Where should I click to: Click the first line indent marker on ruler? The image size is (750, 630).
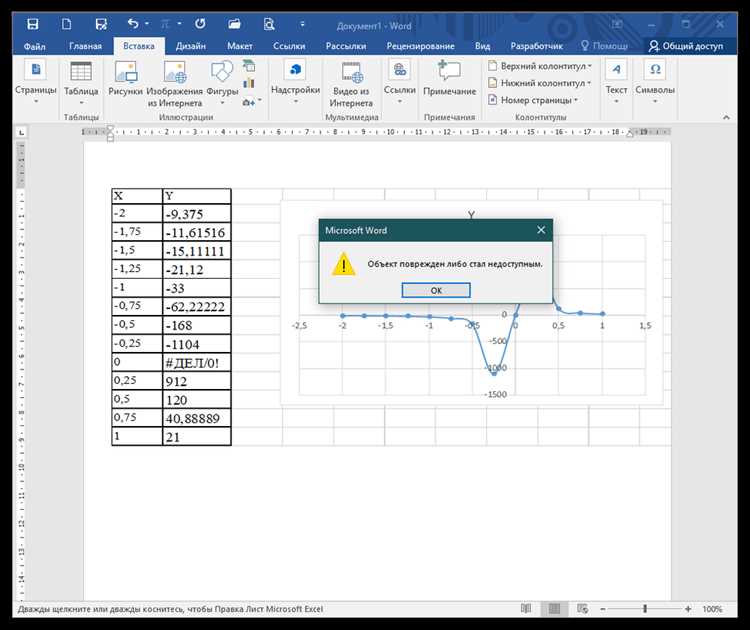(x=110, y=129)
